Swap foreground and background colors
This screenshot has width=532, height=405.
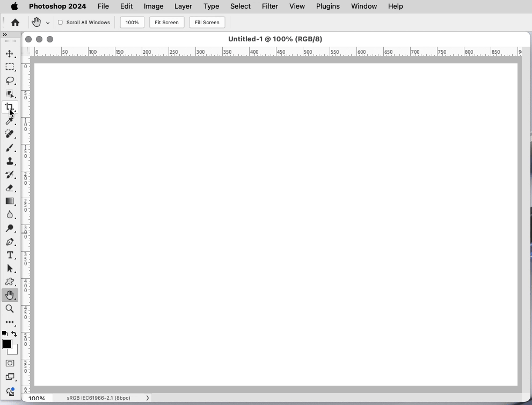14,334
